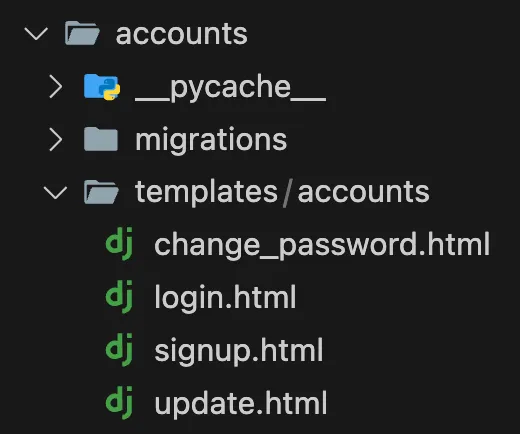520x434 pixels.
Task: Select the update.html template file
Action: coord(241,403)
